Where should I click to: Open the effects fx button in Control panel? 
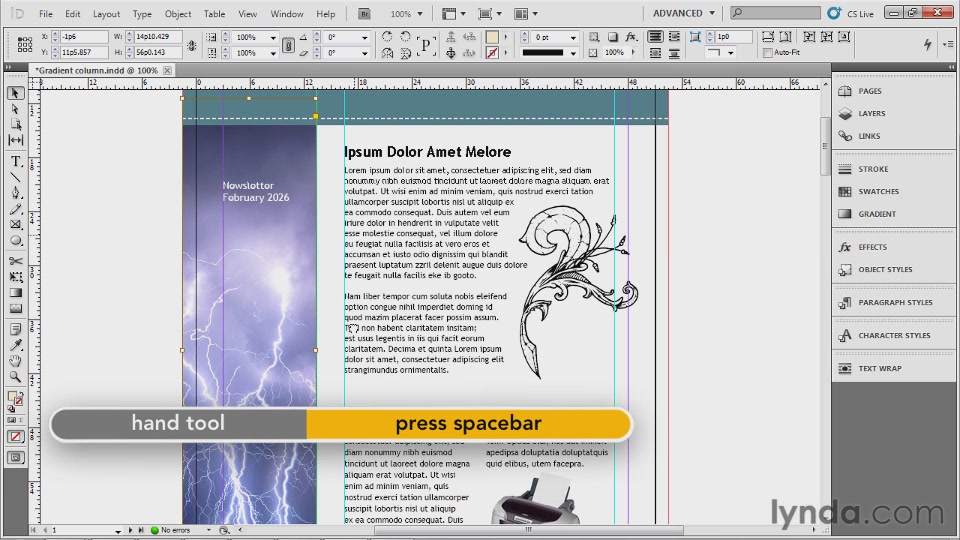[631, 37]
